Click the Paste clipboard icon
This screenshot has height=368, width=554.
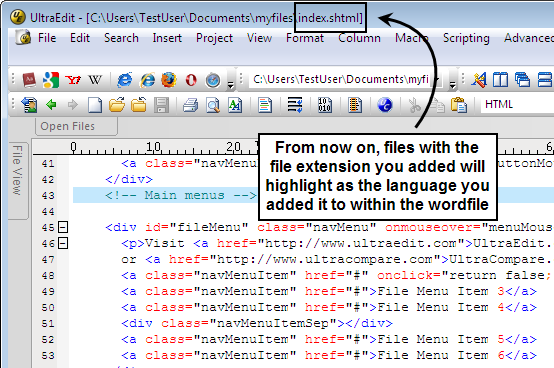point(458,105)
